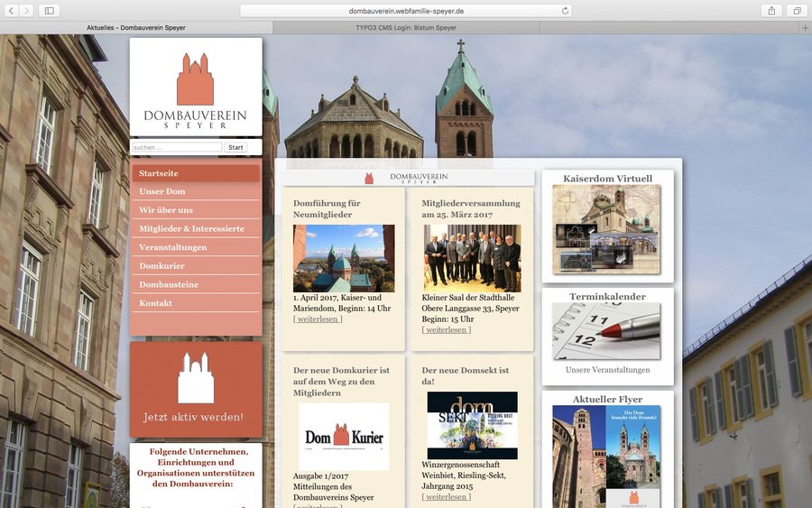The height and width of the screenshot is (508, 812).
Task: Show the Safari sidebar
Action: [x=48, y=11]
